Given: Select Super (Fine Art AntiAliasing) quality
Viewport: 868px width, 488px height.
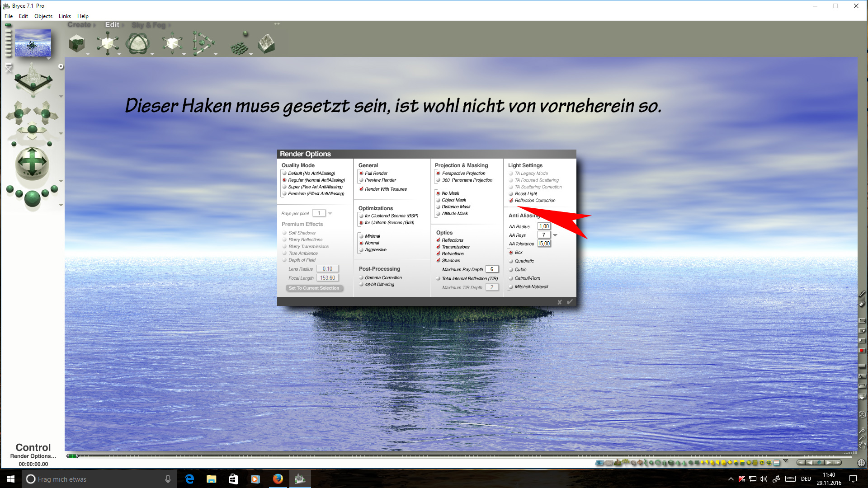Looking at the screenshot, I should (284, 187).
